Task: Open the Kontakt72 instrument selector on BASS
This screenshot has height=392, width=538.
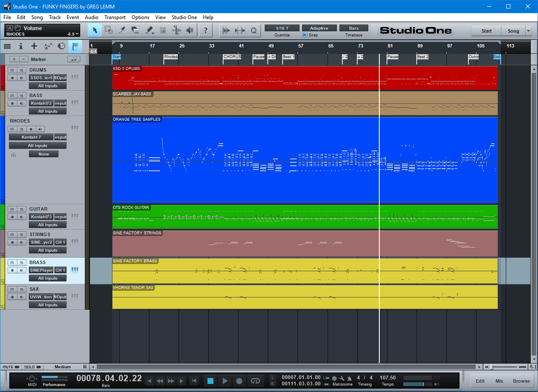Action: tap(41, 103)
